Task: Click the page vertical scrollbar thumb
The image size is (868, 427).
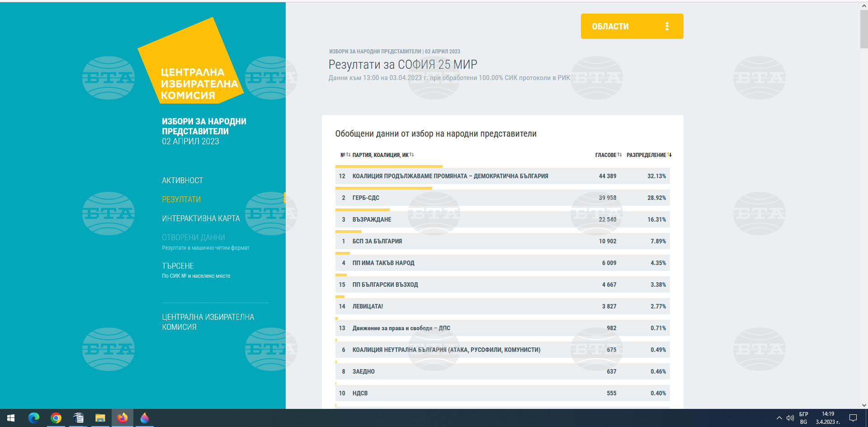Action: (x=863, y=29)
